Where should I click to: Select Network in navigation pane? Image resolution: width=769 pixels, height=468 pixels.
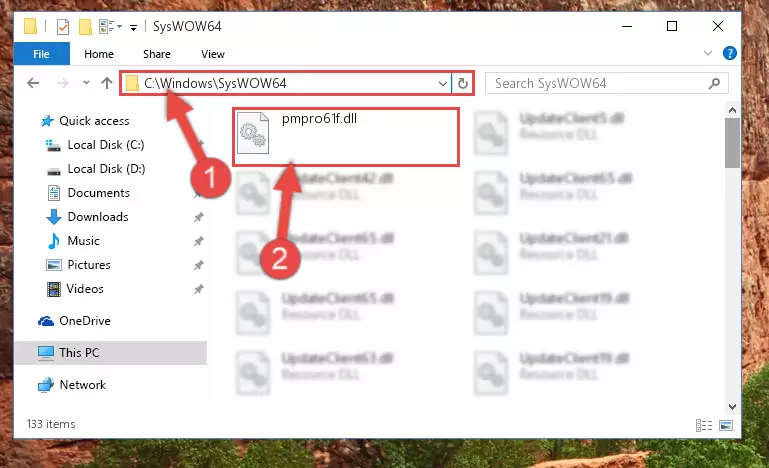point(82,385)
